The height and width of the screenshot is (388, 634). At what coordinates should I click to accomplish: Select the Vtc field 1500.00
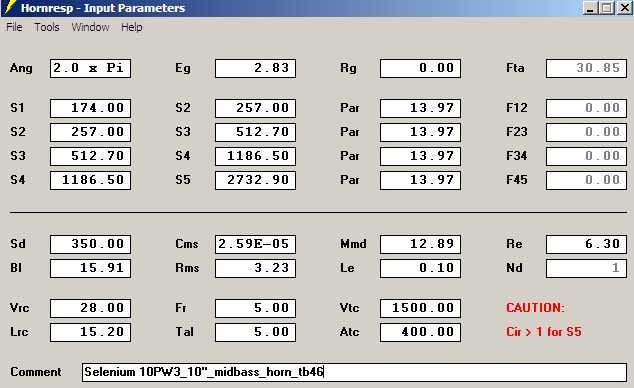click(x=421, y=308)
